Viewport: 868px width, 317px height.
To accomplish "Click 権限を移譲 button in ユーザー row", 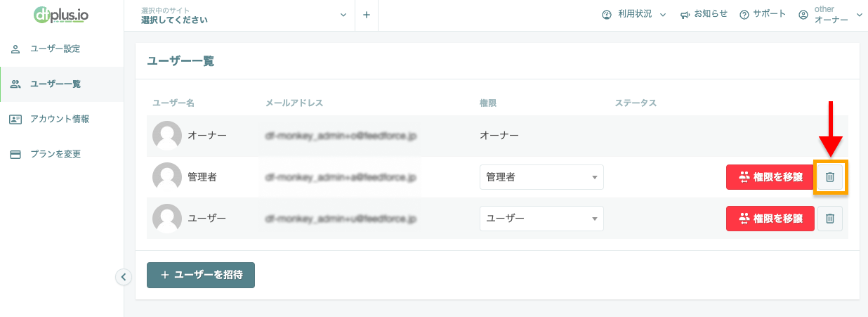I will (x=770, y=219).
